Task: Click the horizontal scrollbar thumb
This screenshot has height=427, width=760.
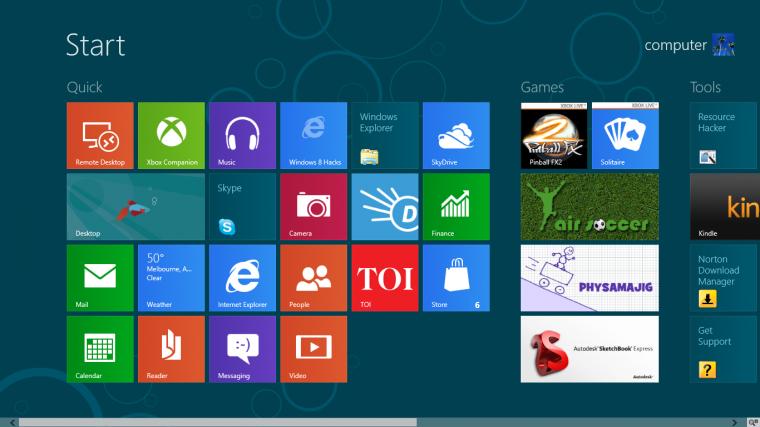Action: [218, 423]
